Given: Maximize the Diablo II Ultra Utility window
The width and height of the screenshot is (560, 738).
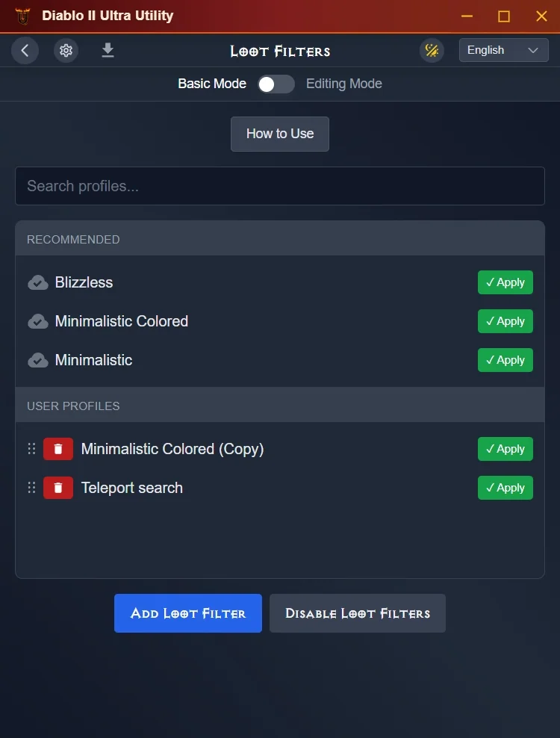Looking at the screenshot, I should 504,16.
